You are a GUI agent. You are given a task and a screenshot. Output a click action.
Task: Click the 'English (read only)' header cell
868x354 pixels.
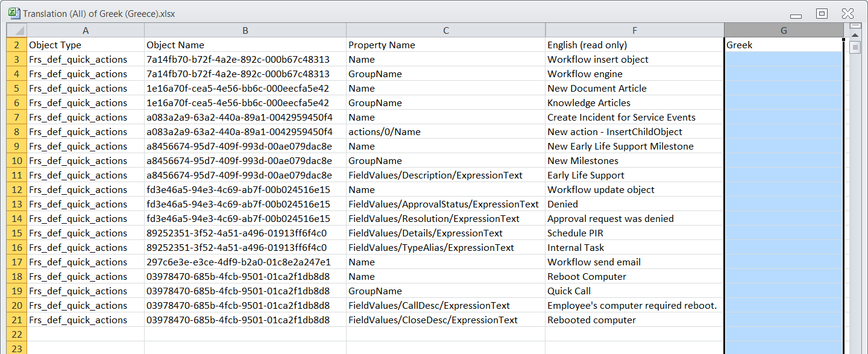(634, 45)
